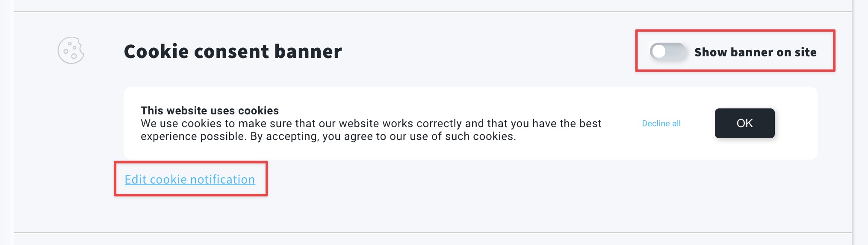Screen dimensions: 868x245
Task: Click the 'OK' text inside the button
Action: point(744,123)
